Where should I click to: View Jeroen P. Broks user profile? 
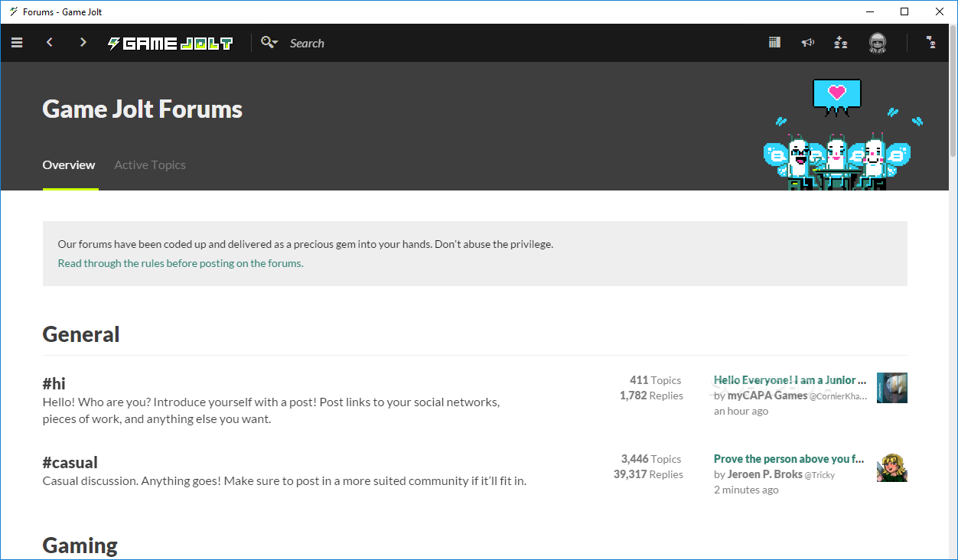tap(764, 474)
